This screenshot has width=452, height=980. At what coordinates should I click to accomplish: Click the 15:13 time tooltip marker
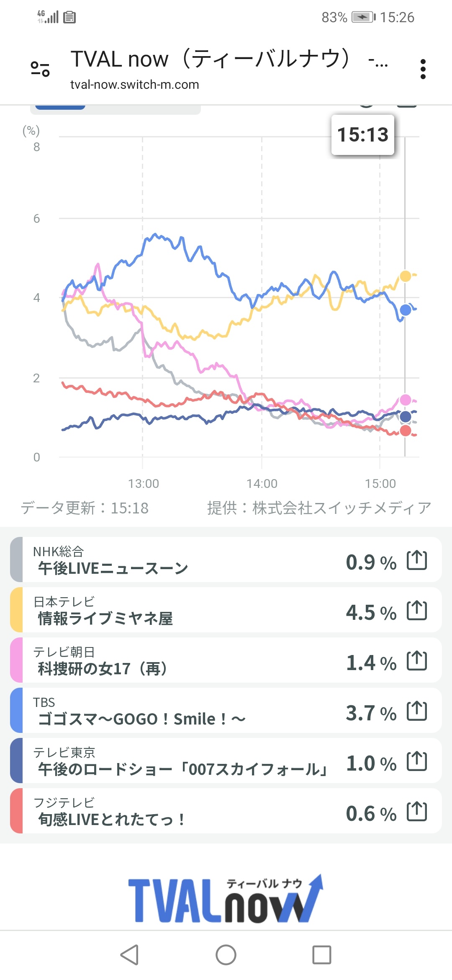pos(363,135)
